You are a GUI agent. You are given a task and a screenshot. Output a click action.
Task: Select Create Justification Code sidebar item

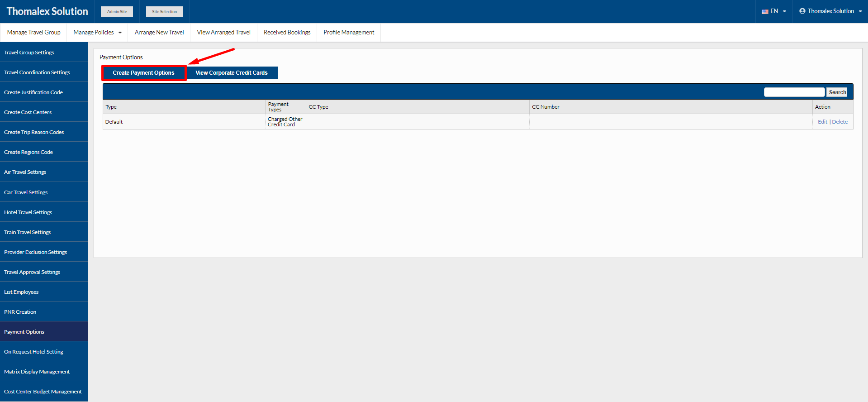coord(44,92)
